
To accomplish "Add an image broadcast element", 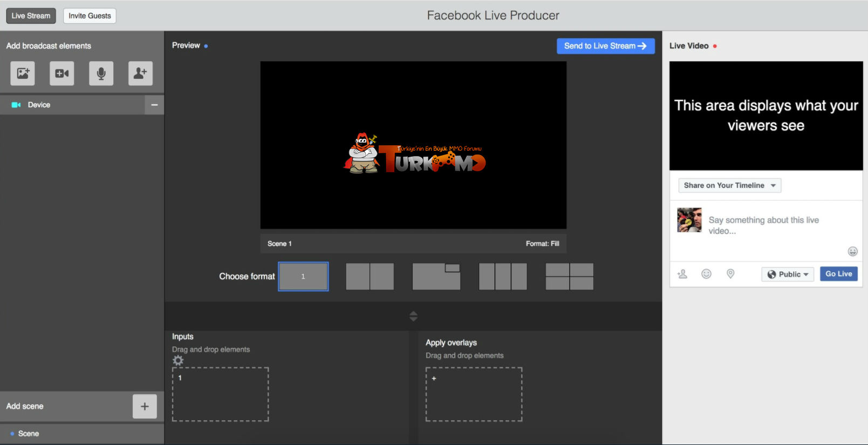I will coord(23,73).
